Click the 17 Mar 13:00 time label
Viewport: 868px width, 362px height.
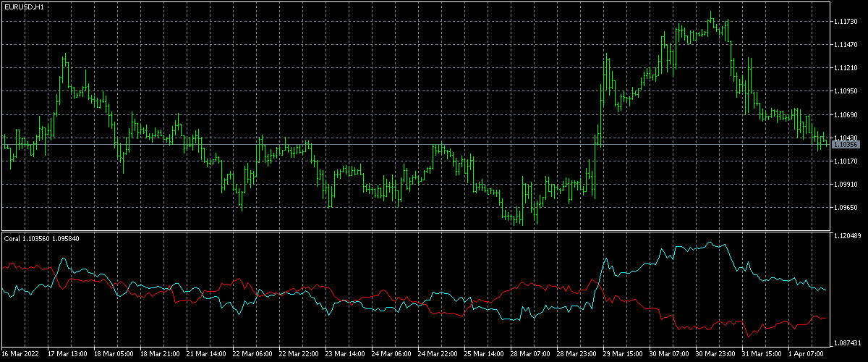pos(67,354)
